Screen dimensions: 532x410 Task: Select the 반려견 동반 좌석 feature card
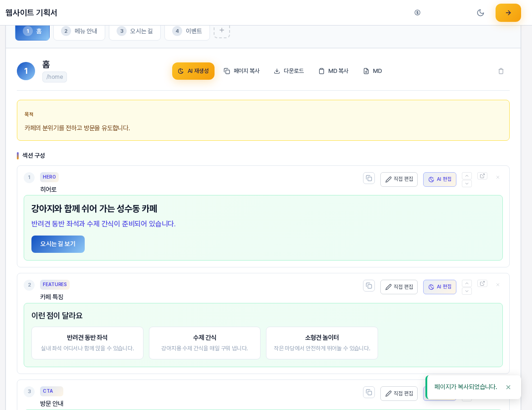pos(87,343)
